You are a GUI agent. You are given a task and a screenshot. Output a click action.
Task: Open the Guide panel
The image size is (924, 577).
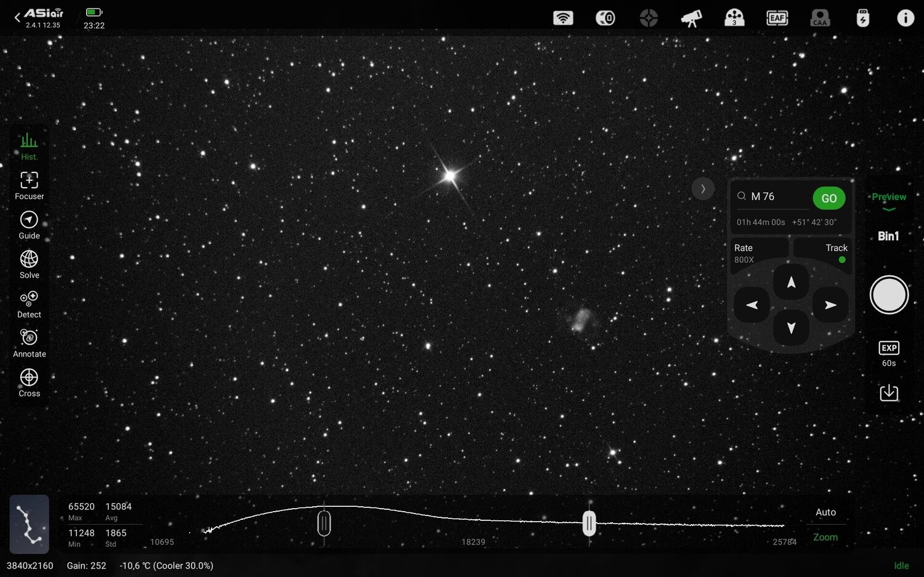(29, 225)
